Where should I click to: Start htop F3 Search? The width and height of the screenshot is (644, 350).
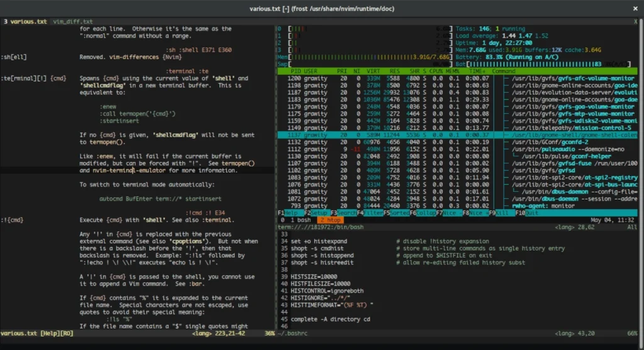(343, 213)
